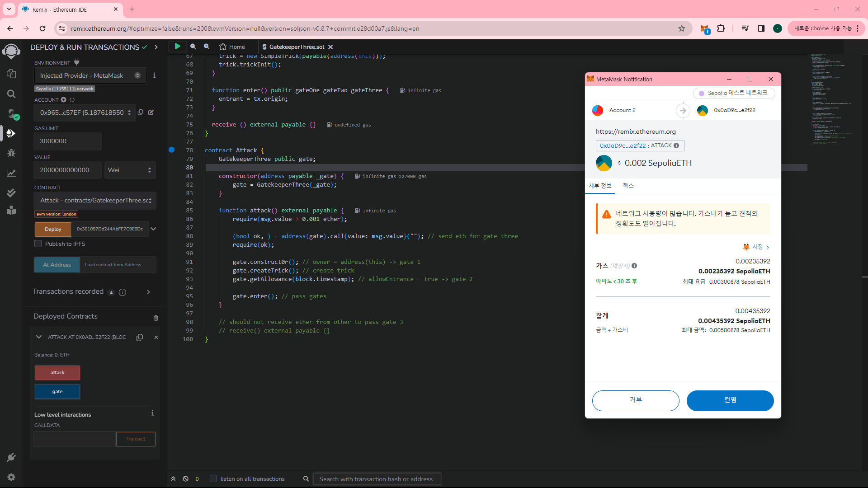
Task: Confirm the transaction with 컨펌 button
Action: [x=730, y=400]
